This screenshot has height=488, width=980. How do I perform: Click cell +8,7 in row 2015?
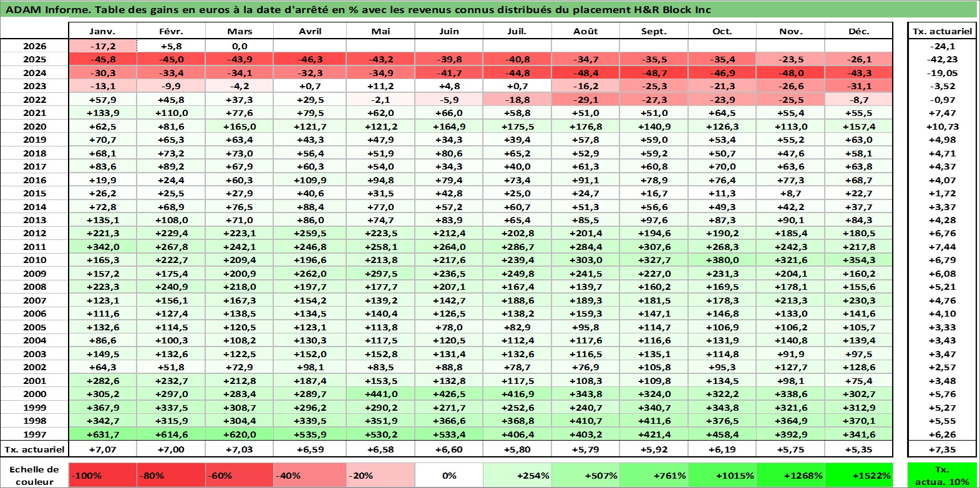(790, 193)
